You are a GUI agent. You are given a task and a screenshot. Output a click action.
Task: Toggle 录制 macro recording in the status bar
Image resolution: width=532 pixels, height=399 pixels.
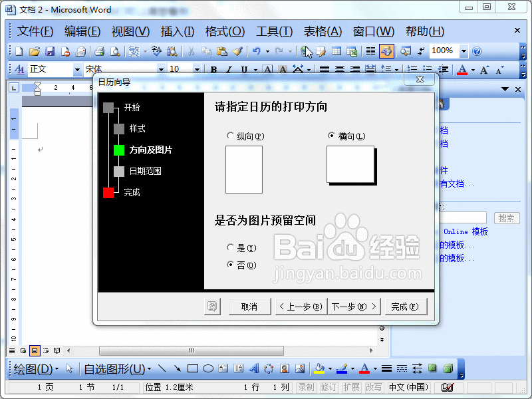click(x=306, y=387)
